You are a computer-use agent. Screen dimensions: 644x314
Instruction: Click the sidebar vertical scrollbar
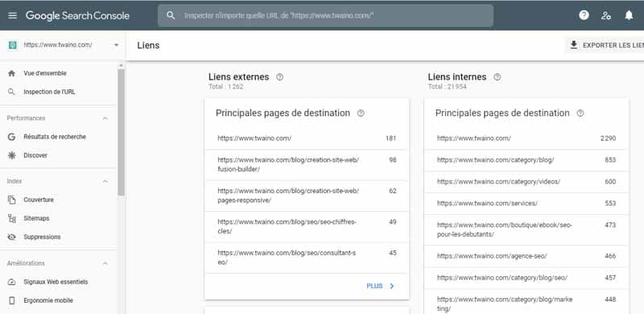(x=121, y=131)
